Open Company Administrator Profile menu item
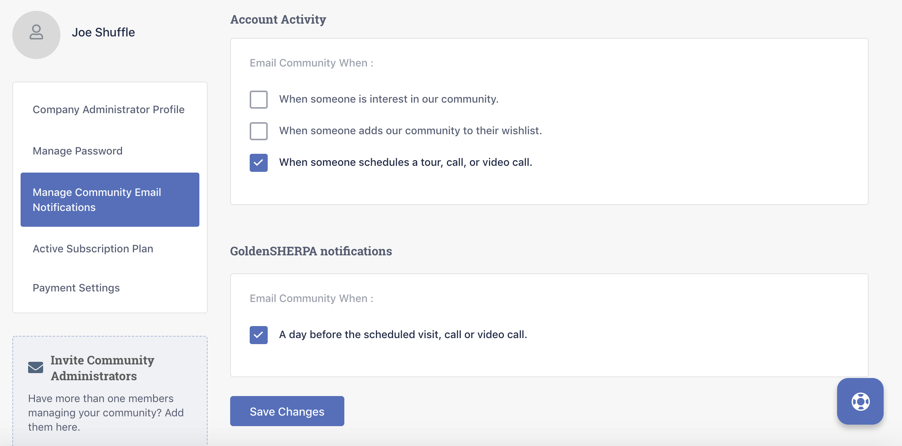 point(108,110)
